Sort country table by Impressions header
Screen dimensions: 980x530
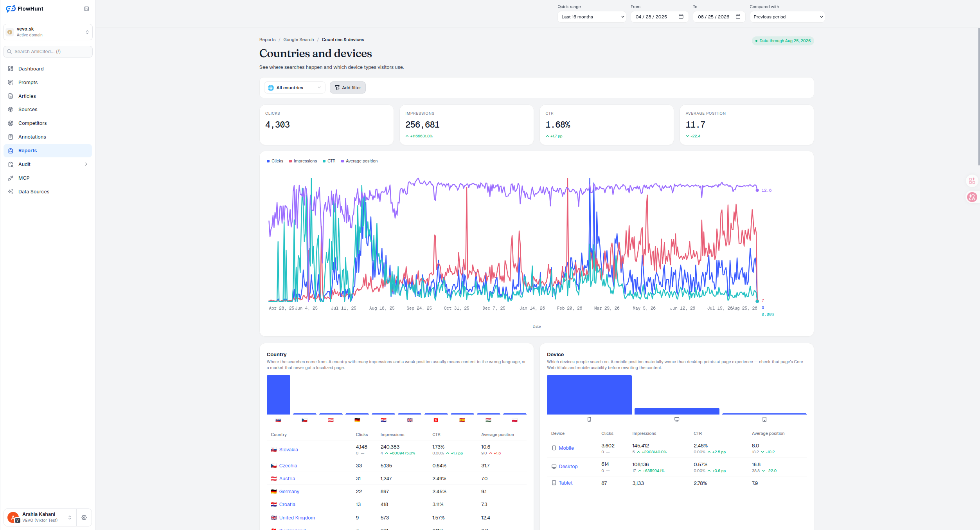click(x=392, y=434)
